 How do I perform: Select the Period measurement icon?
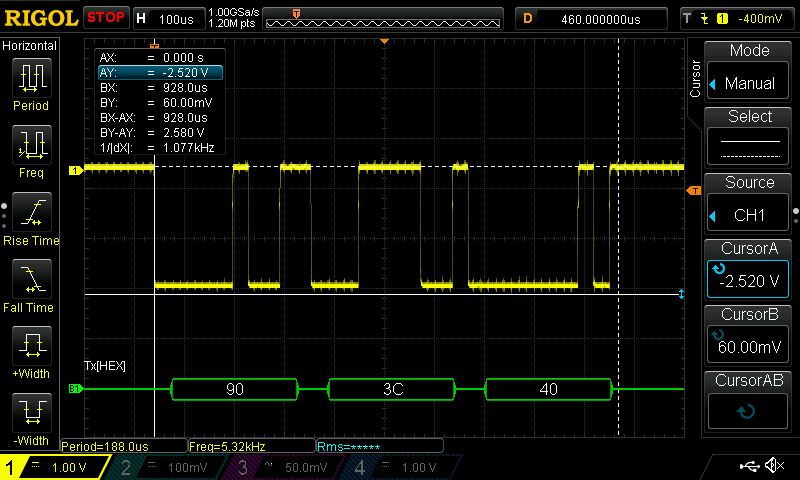pos(31,78)
